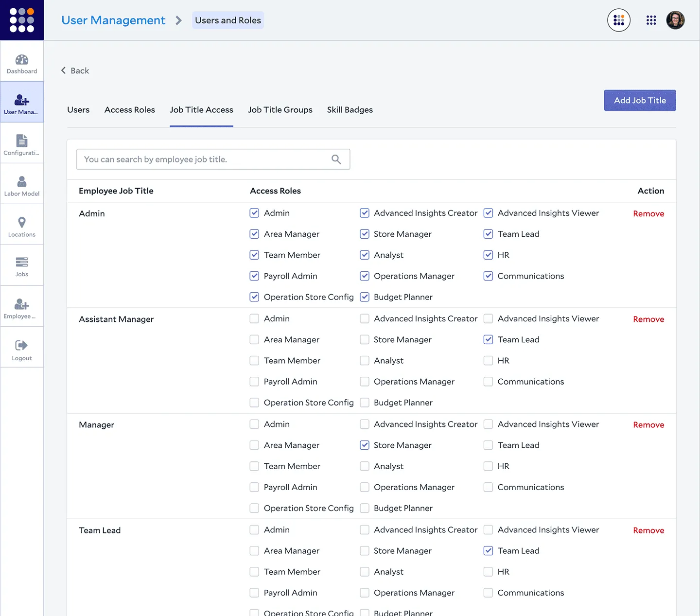The width and height of the screenshot is (700, 616).
Task: Click the search magnifier icon
Action: tap(336, 159)
